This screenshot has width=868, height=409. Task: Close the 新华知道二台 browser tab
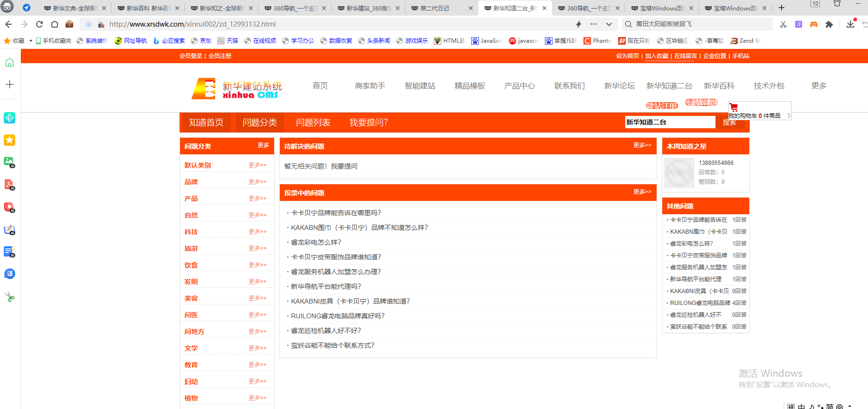click(544, 8)
